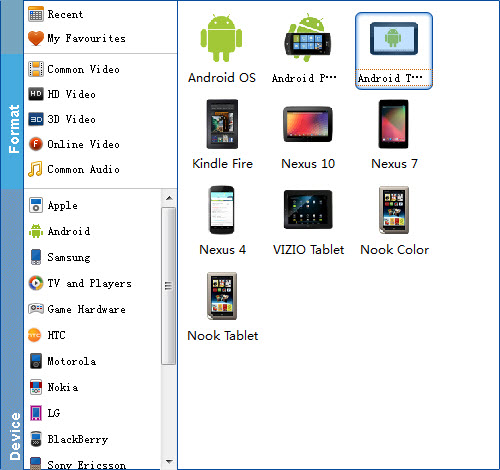The height and width of the screenshot is (470, 500).
Task: Click the Android OS label text
Action: (x=222, y=78)
